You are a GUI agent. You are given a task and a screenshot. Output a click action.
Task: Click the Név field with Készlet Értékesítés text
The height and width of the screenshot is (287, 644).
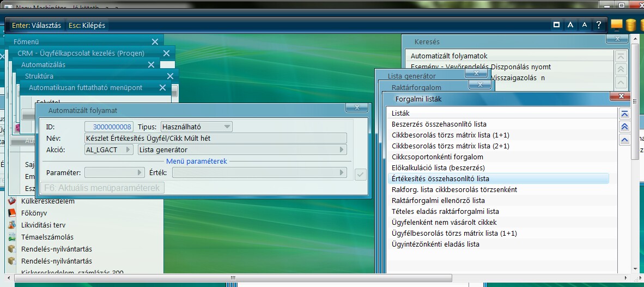[x=216, y=138]
